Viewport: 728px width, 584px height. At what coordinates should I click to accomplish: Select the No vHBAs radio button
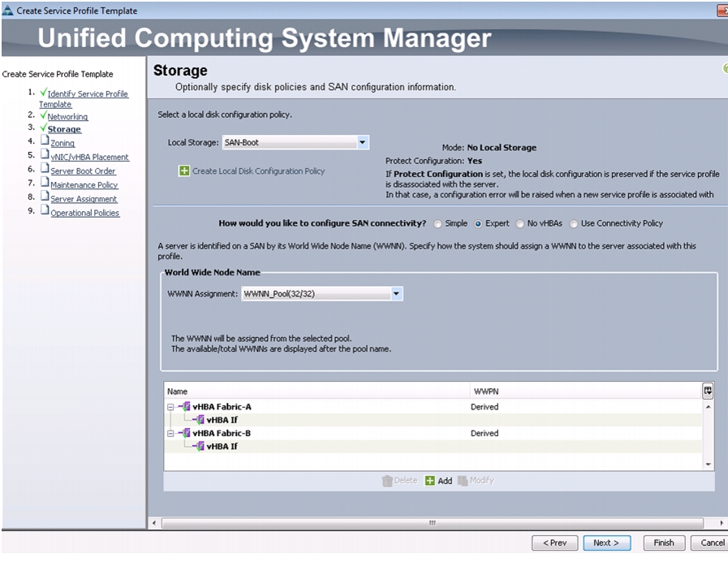tap(520, 224)
